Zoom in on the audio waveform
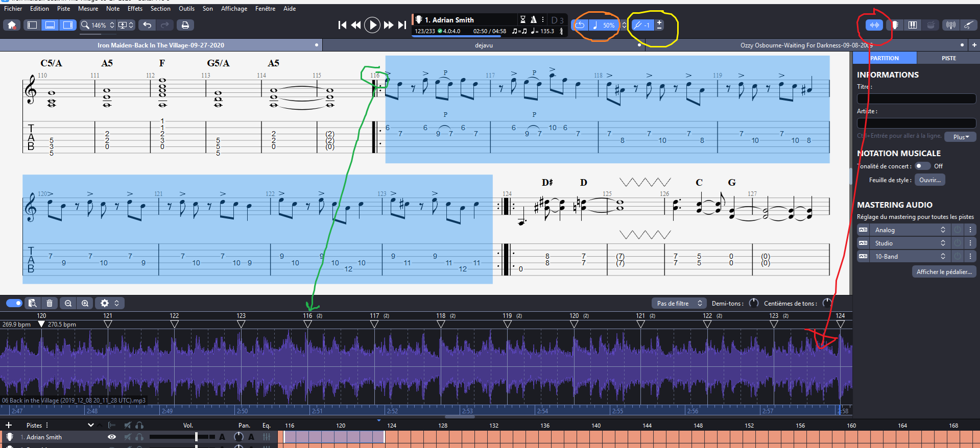 pos(85,303)
